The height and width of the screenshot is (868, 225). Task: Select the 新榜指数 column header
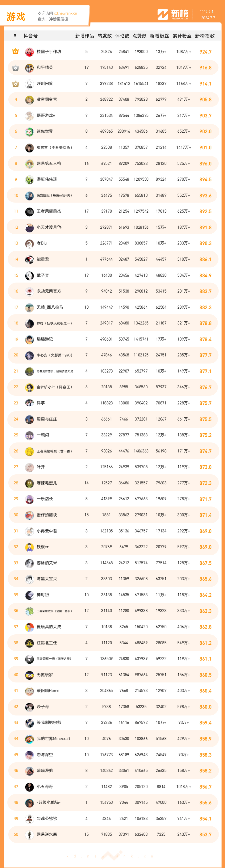205,36
